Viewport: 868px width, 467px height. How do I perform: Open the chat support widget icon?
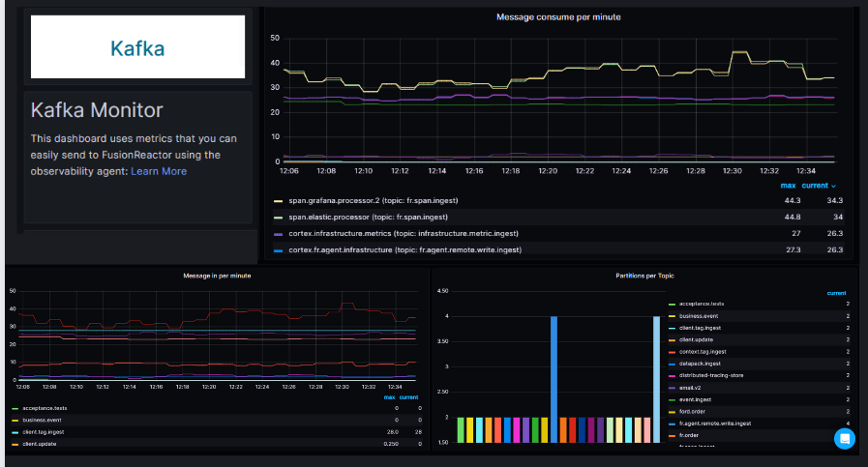[x=844, y=439]
